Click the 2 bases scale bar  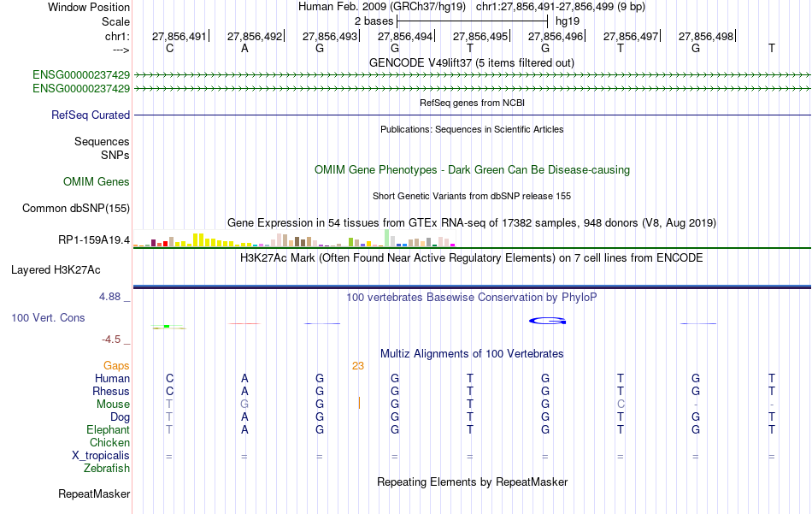coord(472,21)
